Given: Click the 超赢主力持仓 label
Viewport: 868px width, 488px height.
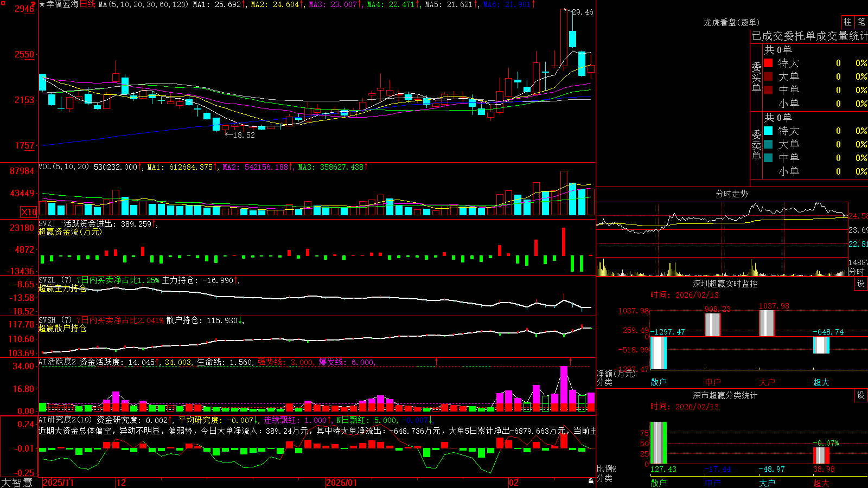Looking at the screenshot, I should [62, 288].
